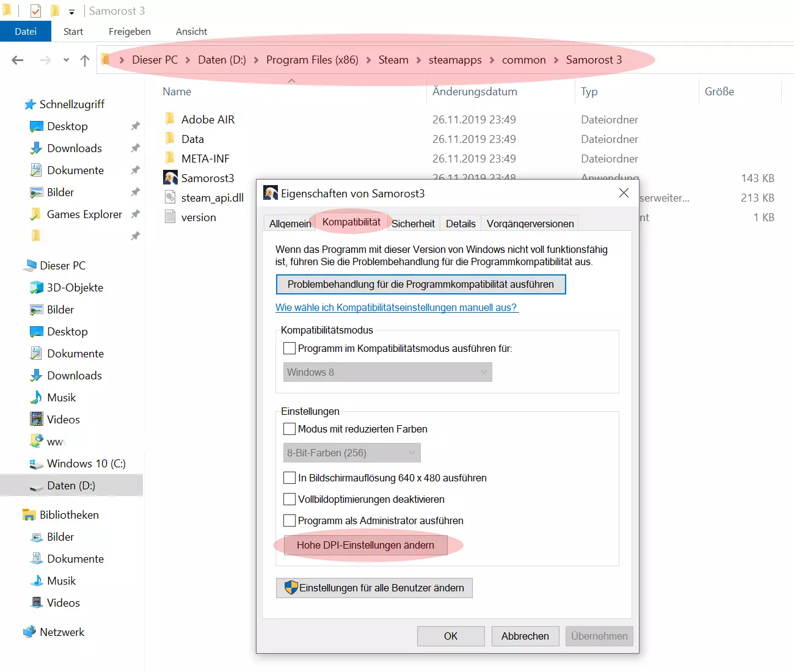Sort by Änderungsdatum column header

475,92
